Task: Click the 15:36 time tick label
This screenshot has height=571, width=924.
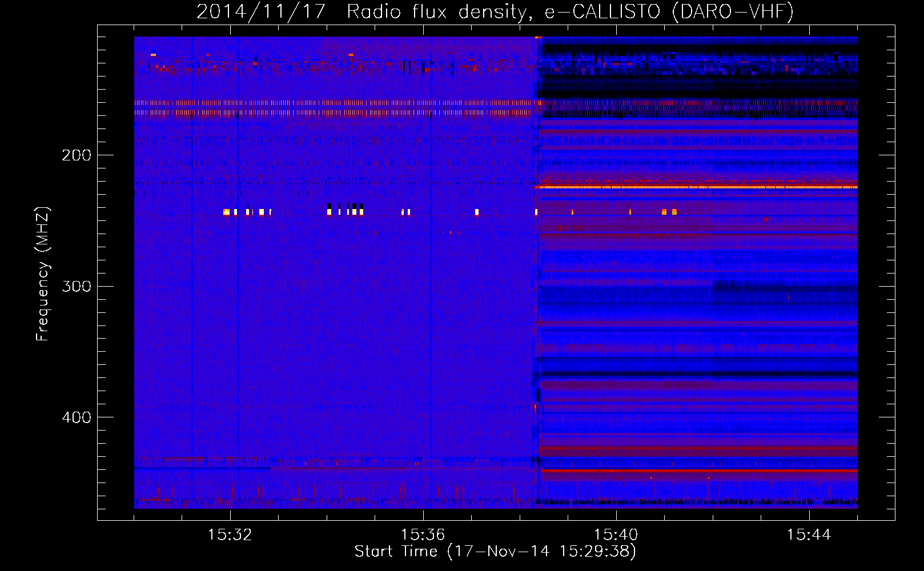Action: 423,535
